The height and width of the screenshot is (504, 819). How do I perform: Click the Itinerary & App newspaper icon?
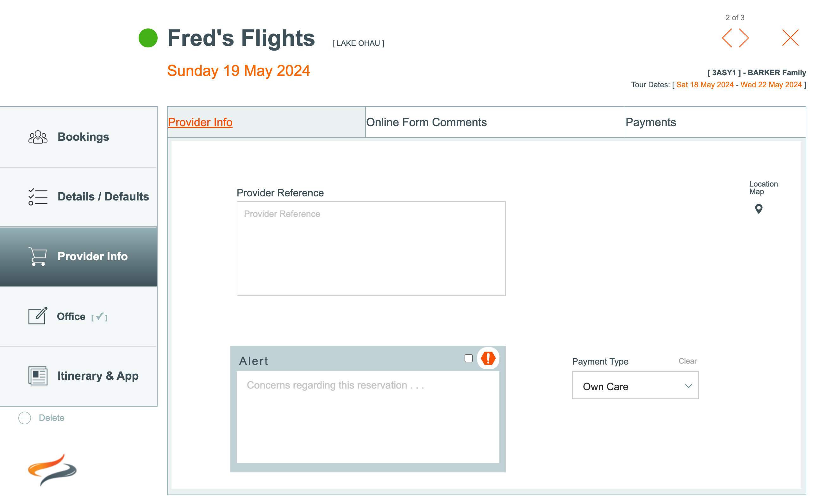point(38,376)
